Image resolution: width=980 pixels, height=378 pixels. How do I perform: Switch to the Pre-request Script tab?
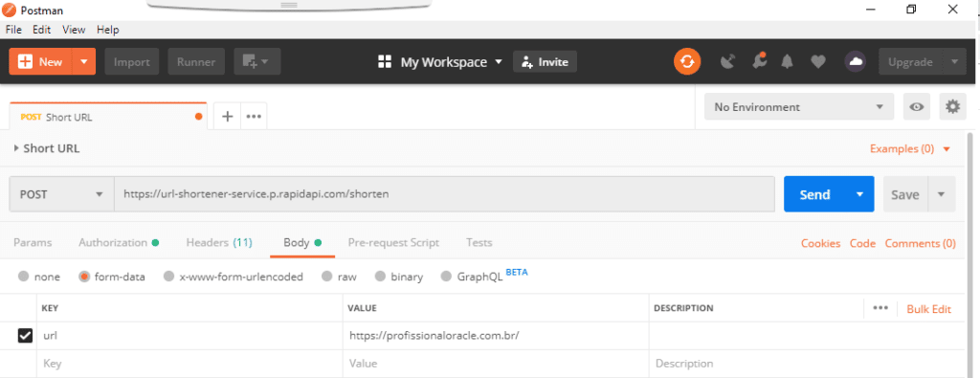[x=393, y=242]
